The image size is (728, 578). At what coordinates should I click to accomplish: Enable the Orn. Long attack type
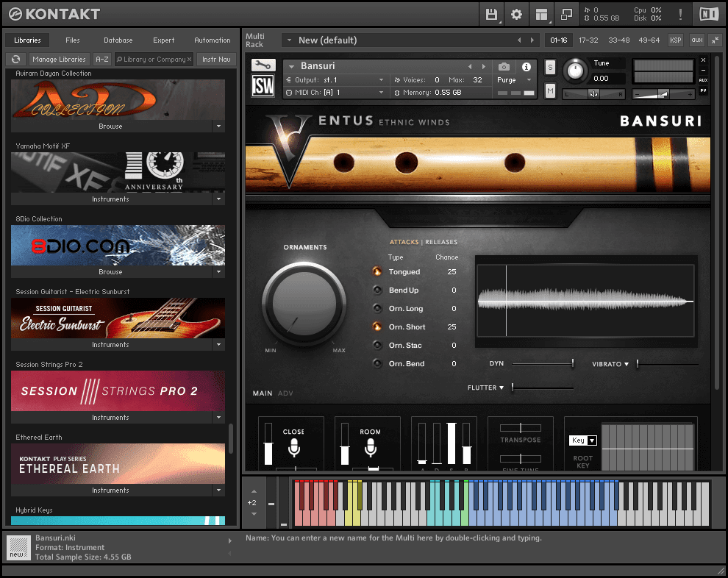coord(377,308)
